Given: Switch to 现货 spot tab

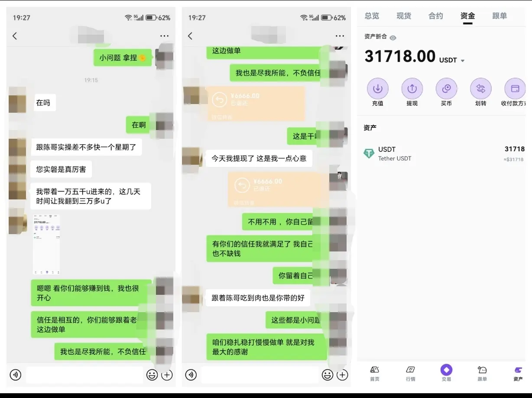Looking at the screenshot, I should [x=404, y=16].
